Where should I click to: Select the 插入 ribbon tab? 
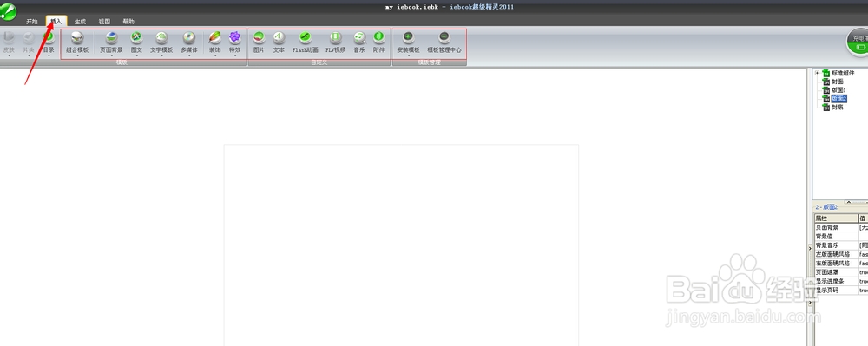(x=56, y=21)
